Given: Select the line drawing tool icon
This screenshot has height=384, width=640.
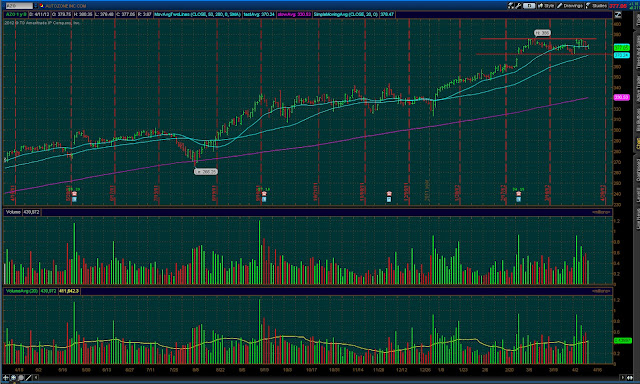Looking at the screenshot, I should click(x=29, y=378).
